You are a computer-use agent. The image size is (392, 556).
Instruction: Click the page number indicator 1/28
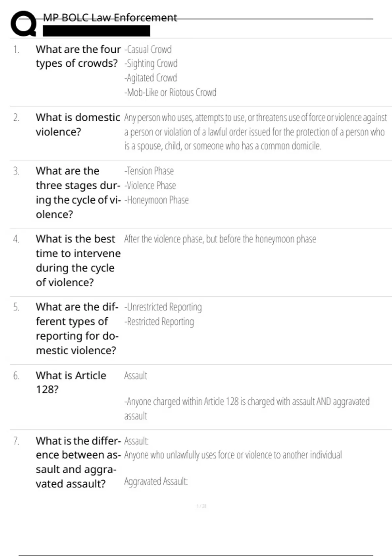pyautogui.click(x=201, y=506)
